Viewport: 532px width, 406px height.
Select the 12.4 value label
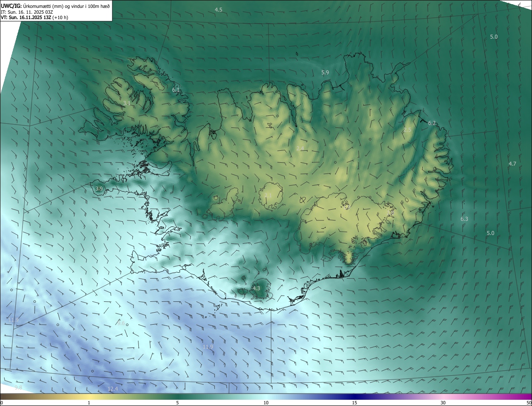113,389
